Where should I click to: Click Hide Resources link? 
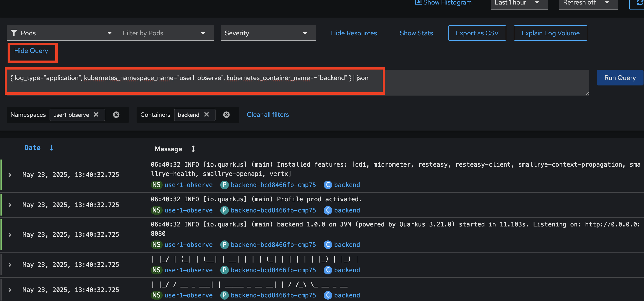(354, 33)
